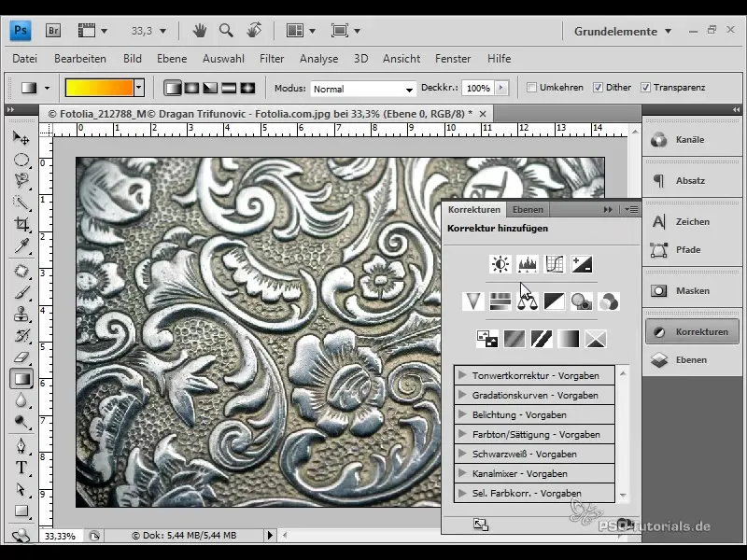Add a Hue/Saturation adjustment

500,301
